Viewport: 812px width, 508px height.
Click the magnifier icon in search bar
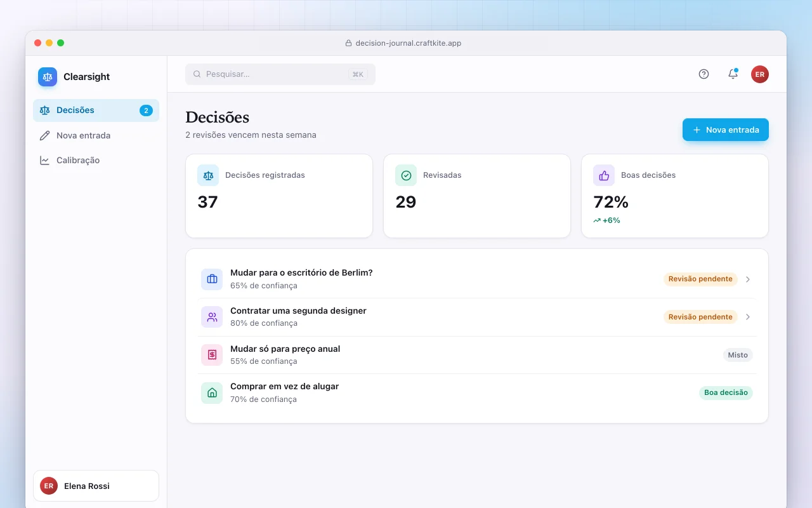point(197,74)
